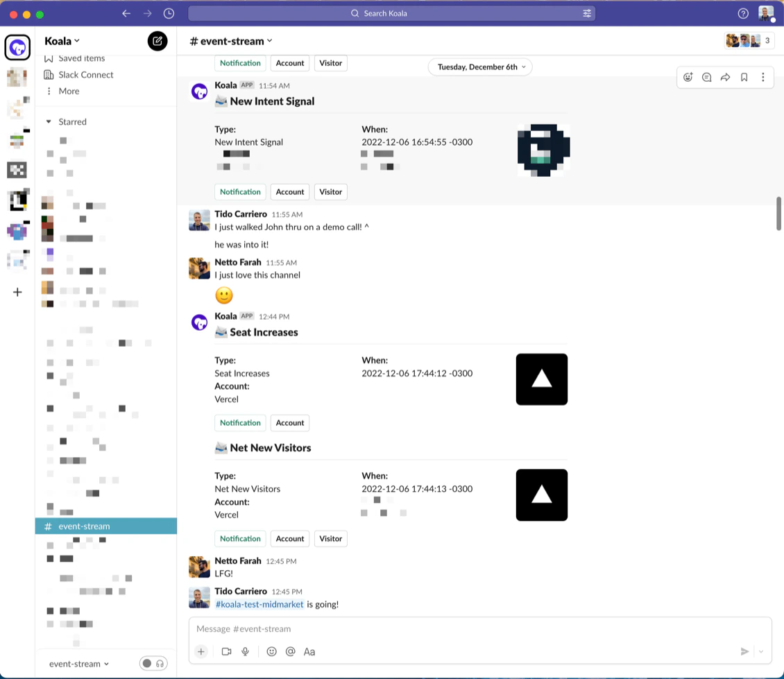Show formatting options with Aa icon
Screen dimensions: 784x679
(309, 651)
